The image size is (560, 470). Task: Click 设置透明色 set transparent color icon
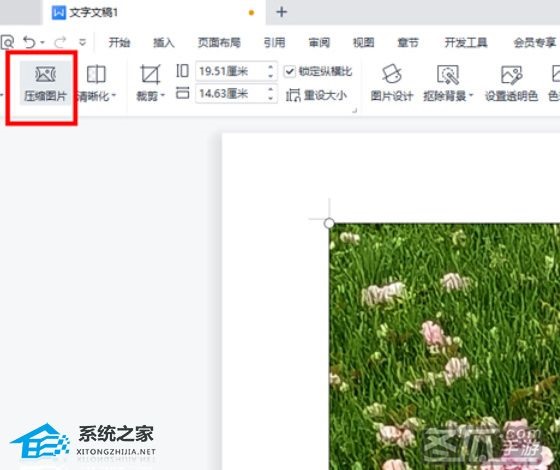point(511,75)
